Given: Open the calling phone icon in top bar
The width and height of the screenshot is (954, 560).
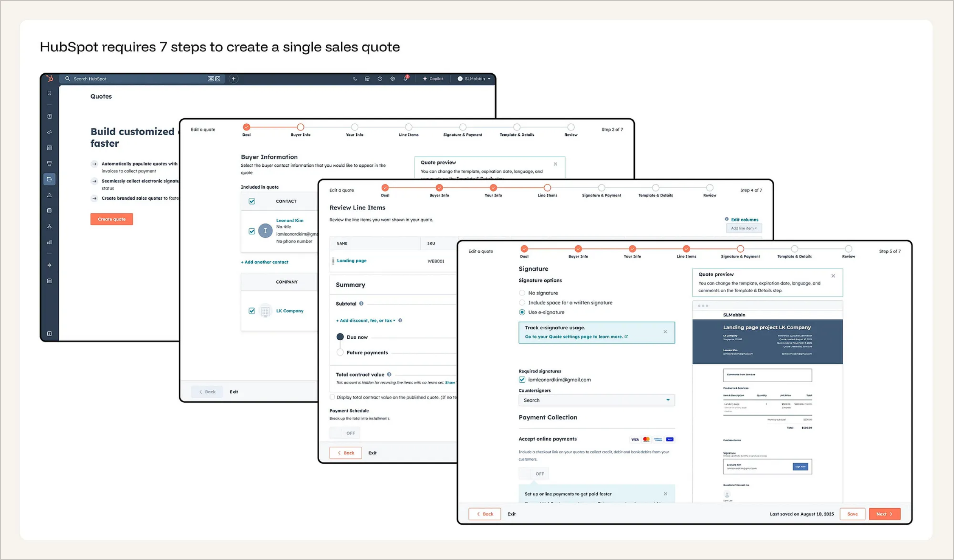Looking at the screenshot, I should tap(355, 79).
